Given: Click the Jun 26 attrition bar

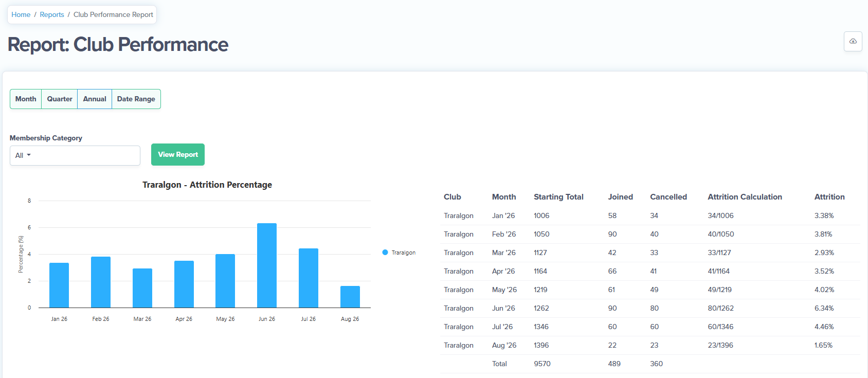Looking at the screenshot, I should pyautogui.click(x=267, y=265).
